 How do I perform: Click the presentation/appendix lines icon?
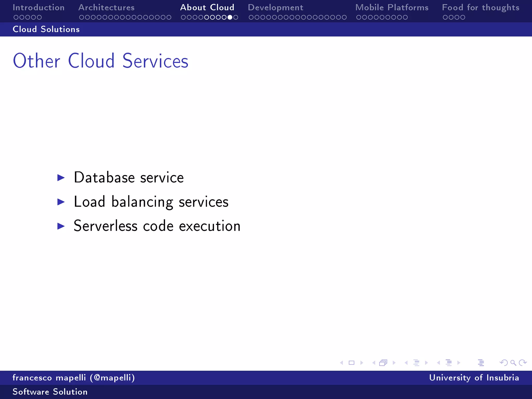tap(481, 363)
